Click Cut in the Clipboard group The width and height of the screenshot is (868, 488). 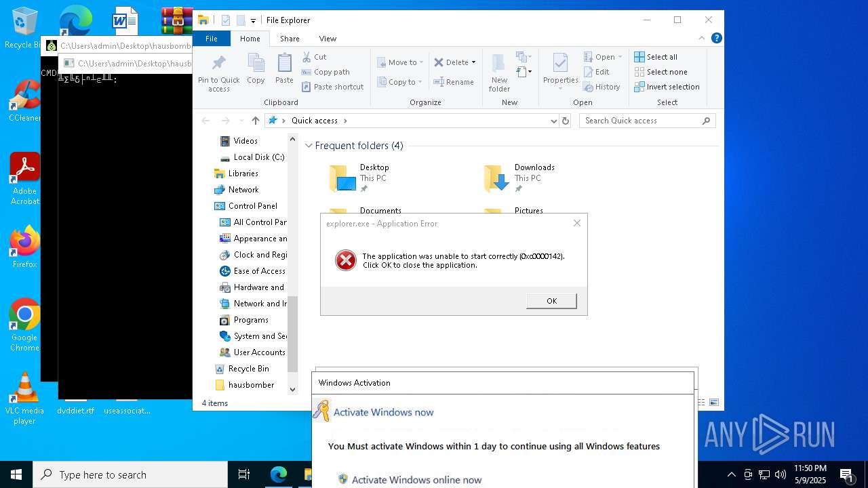point(314,57)
